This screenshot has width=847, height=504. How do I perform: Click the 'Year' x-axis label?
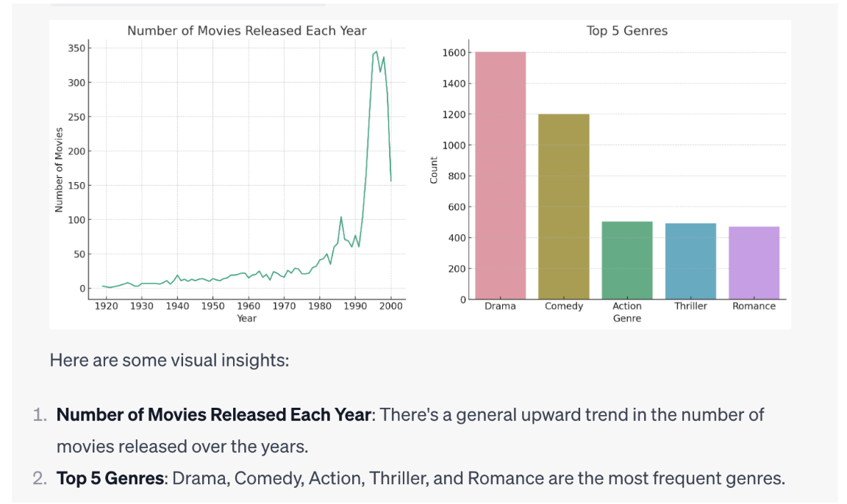[246, 318]
